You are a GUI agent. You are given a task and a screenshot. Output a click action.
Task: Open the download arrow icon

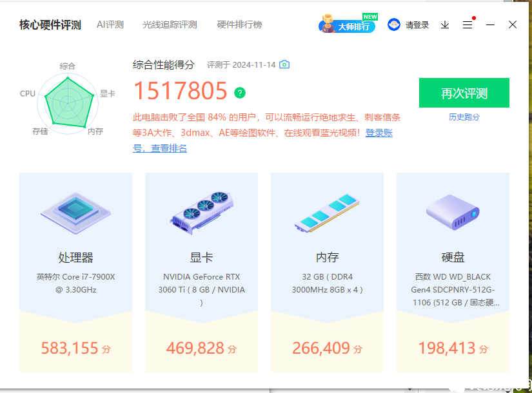coord(445,24)
